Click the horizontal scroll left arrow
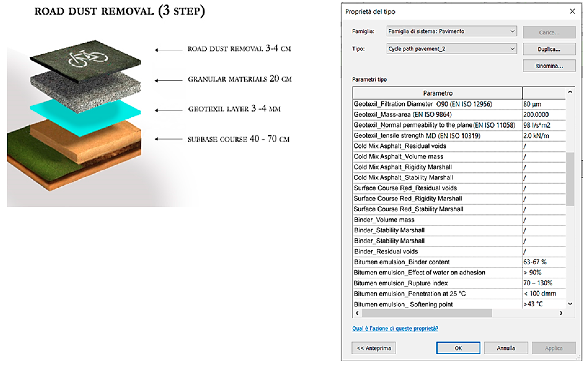Screen dimensions: 588x366 357,313
